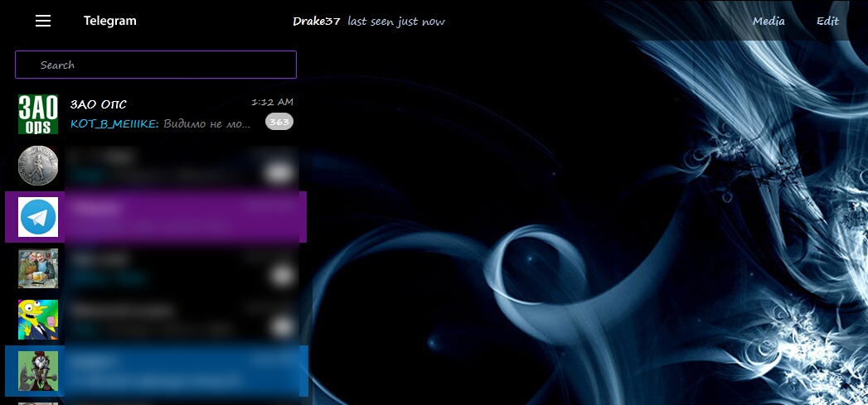Open the chat with the Telegram paper-plane avatar
This screenshot has width=868, height=405.
[38, 217]
